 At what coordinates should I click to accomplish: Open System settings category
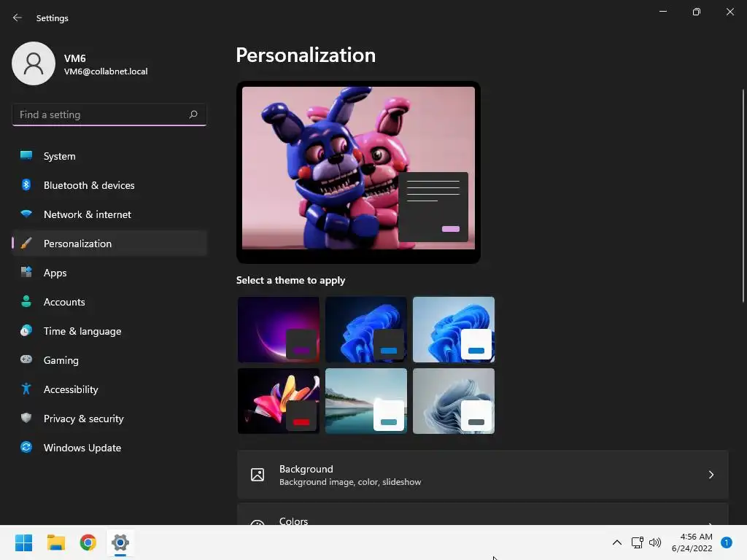pyautogui.click(x=109, y=156)
